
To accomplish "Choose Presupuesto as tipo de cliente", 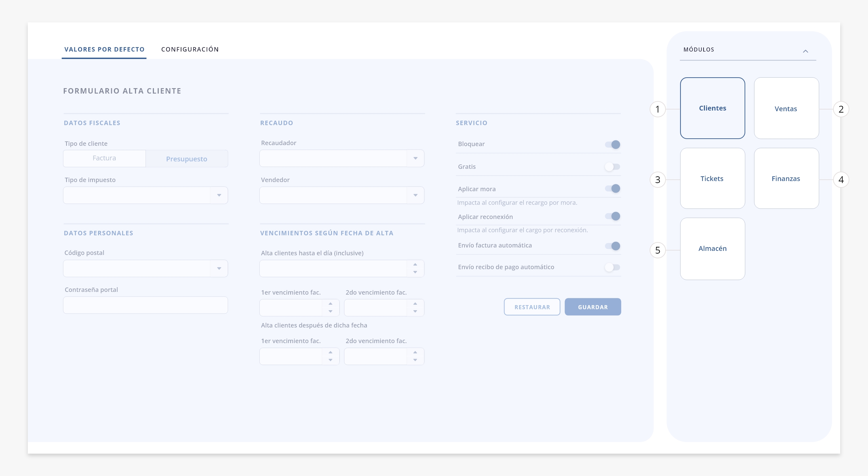I will [x=187, y=159].
